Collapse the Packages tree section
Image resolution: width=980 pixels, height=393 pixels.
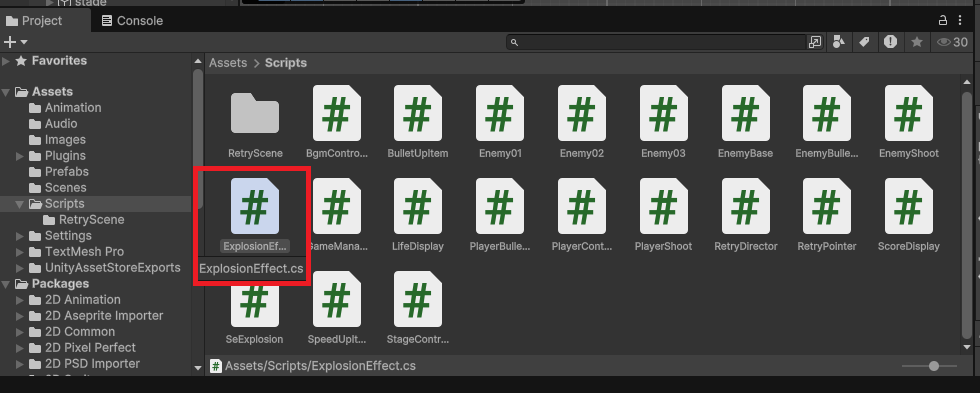pos(6,284)
